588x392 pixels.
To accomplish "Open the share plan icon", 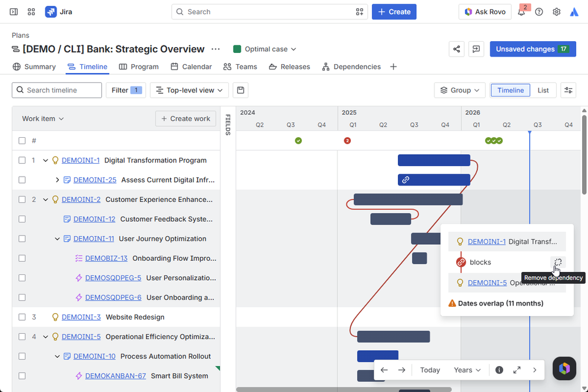I will (x=456, y=49).
